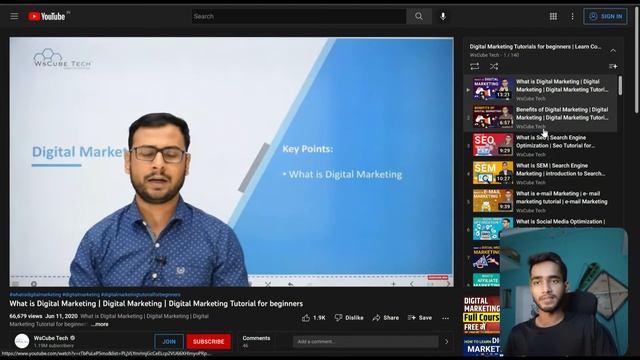This screenshot has height=360, width=640.
Task: Click playlist title 'Digital Marketing Tutorials for beginners'
Action: coord(535,47)
